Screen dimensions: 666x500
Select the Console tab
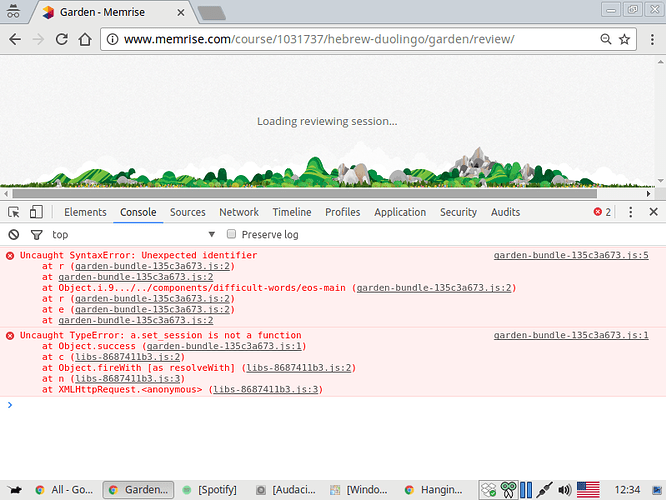click(138, 212)
